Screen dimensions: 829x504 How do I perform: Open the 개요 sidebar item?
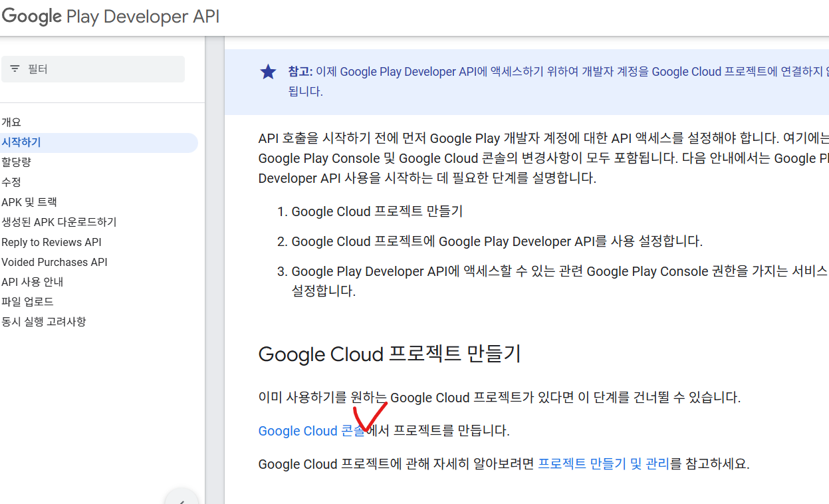(11, 122)
